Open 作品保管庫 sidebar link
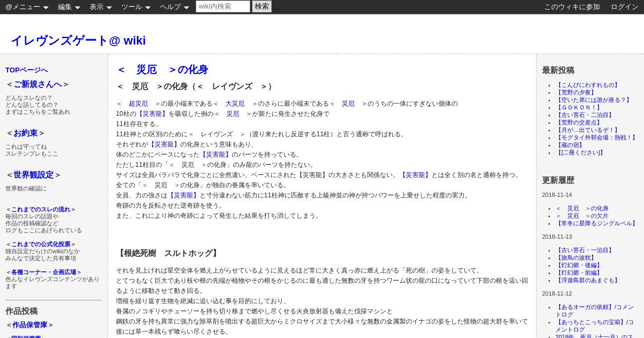 pyautogui.click(x=30, y=325)
